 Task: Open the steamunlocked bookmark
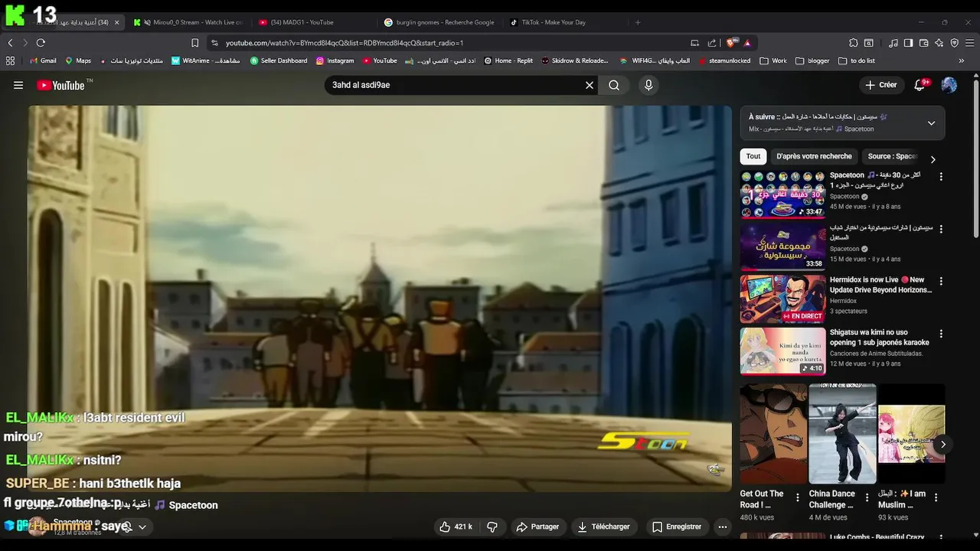click(x=724, y=60)
